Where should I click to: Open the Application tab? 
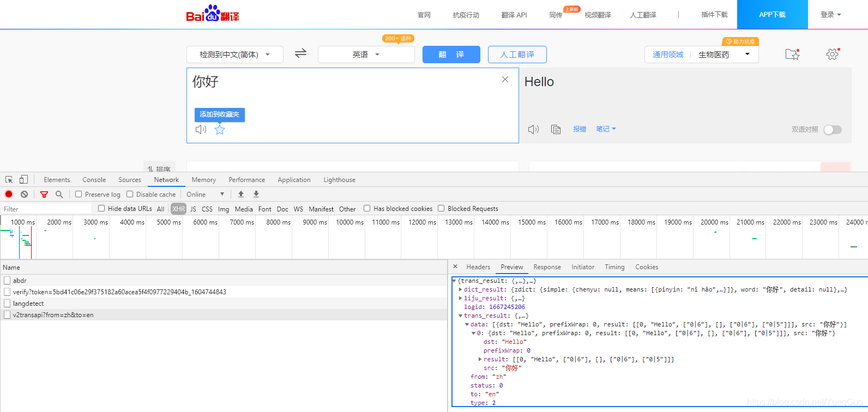point(294,180)
